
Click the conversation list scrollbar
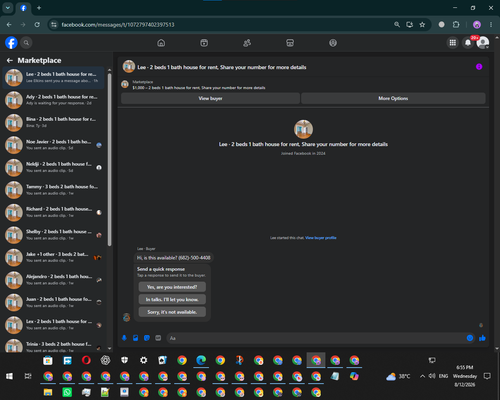110,160
